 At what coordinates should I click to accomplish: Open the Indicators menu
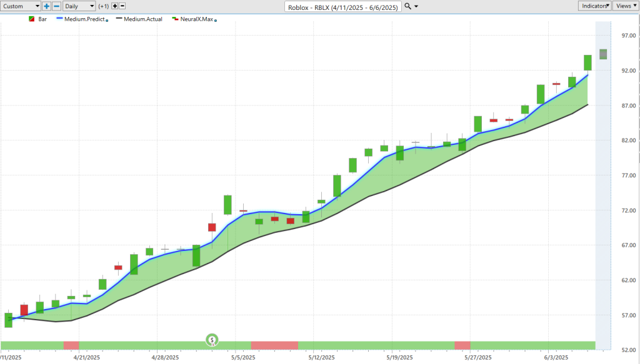point(595,6)
